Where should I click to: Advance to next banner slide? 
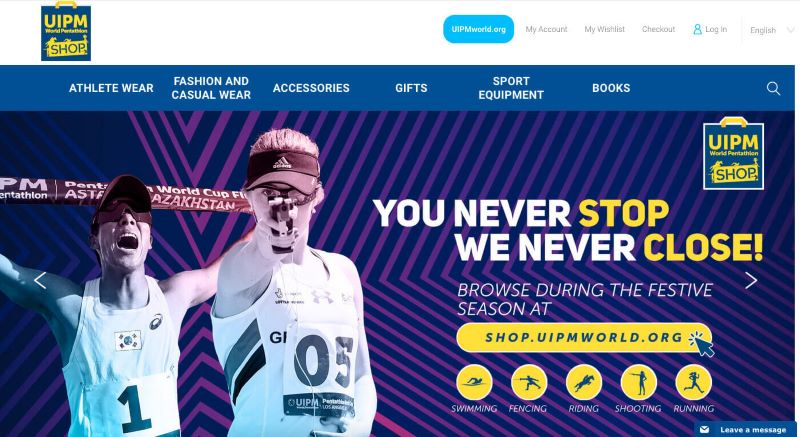[x=751, y=280]
